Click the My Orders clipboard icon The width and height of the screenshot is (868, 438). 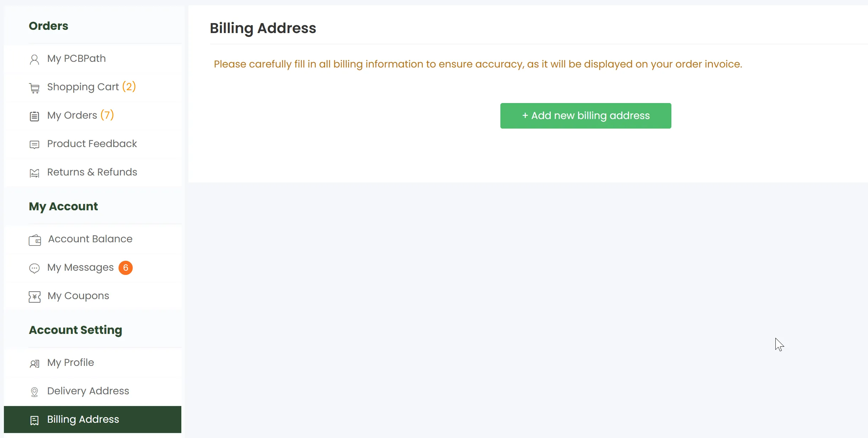pos(34,116)
